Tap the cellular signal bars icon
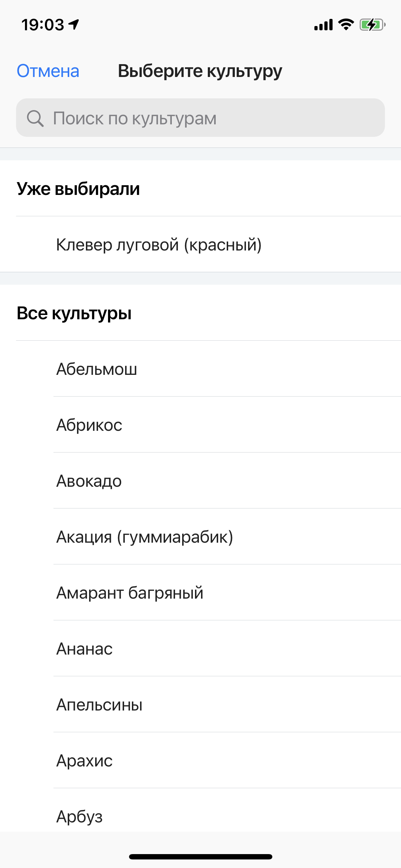401x868 pixels. (x=323, y=25)
